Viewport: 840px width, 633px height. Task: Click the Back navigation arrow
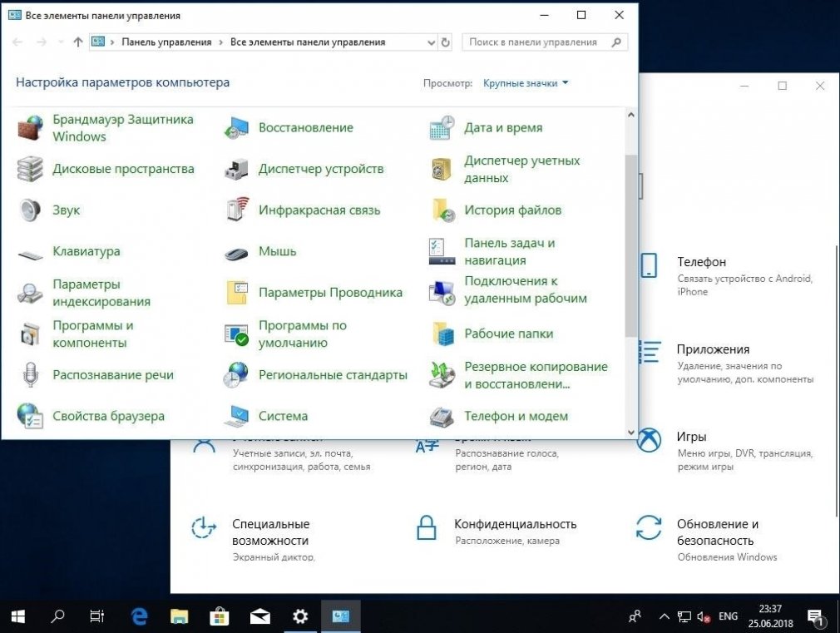tap(17, 42)
